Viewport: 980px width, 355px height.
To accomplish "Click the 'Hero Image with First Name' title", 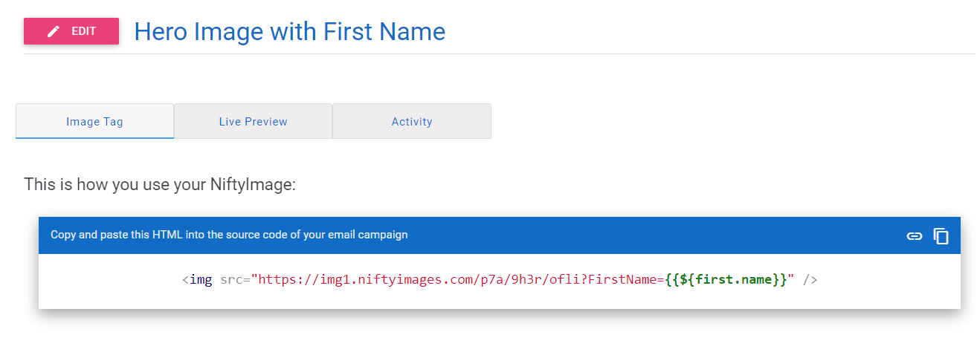I will coord(289,31).
